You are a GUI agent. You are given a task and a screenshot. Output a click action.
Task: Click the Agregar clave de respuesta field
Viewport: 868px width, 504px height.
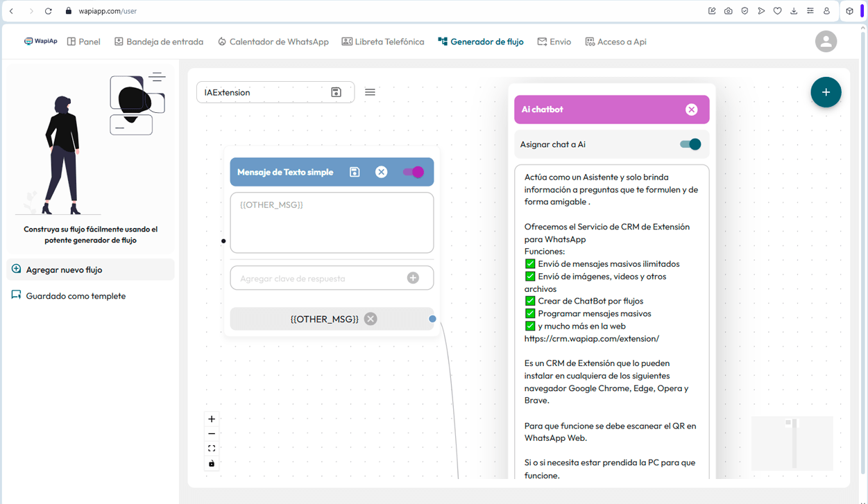click(319, 278)
